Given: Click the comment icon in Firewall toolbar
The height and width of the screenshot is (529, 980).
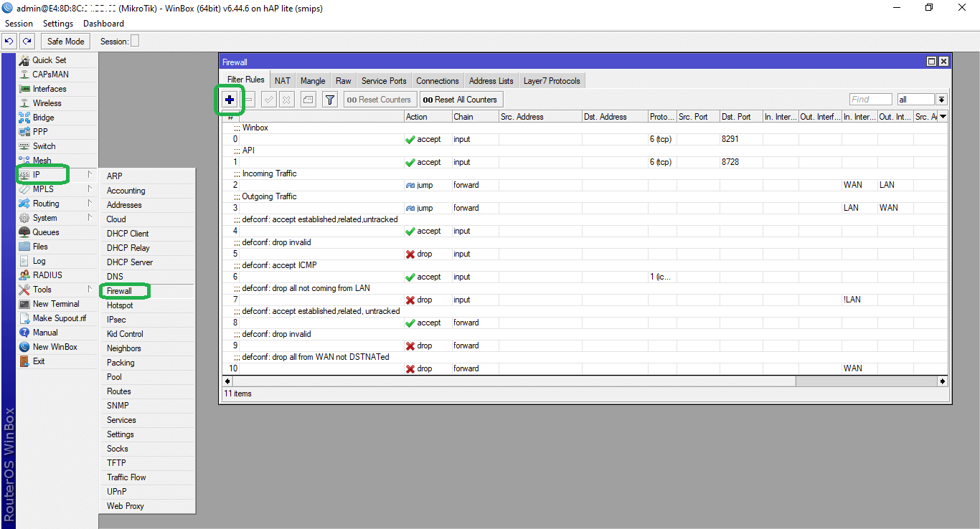Looking at the screenshot, I should (308, 100).
